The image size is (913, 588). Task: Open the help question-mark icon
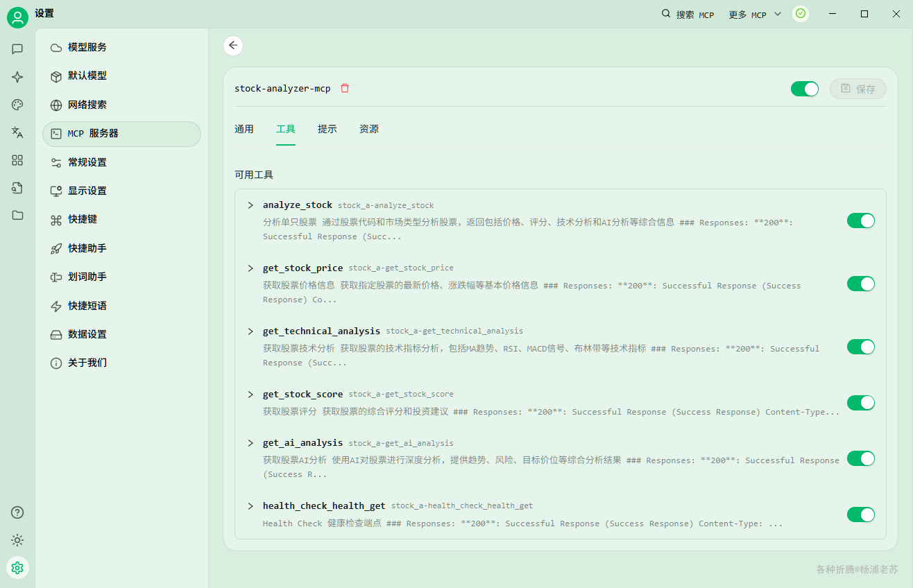pyautogui.click(x=17, y=512)
